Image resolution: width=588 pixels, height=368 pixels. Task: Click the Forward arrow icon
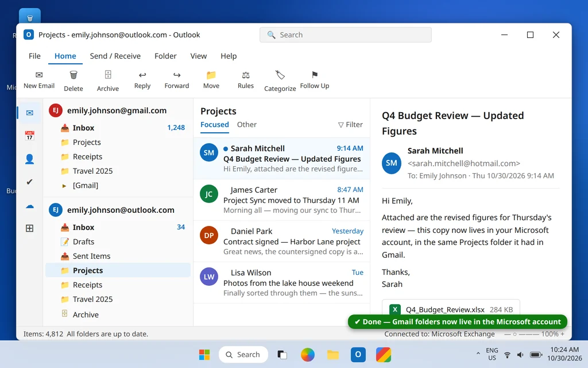tap(177, 75)
